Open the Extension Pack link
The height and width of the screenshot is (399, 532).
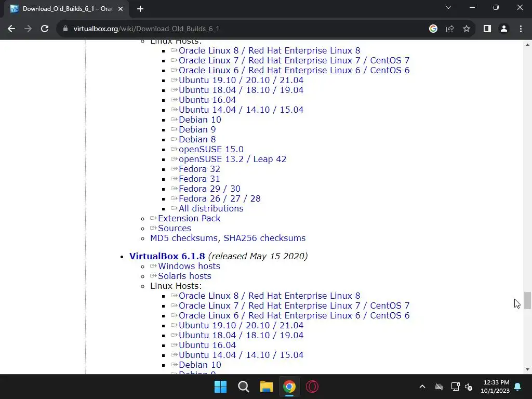[x=189, y=218]
